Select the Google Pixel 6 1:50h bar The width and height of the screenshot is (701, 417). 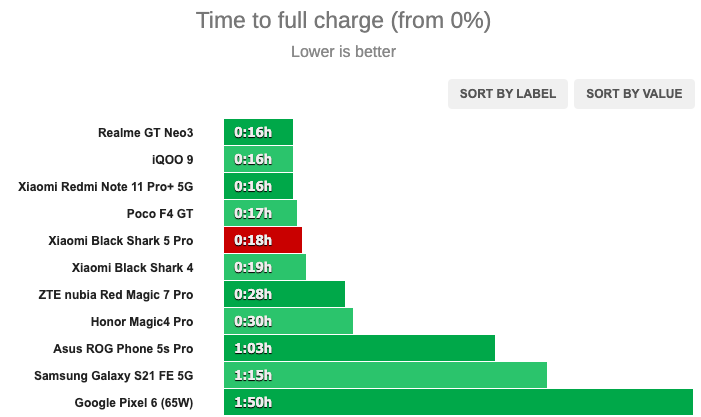[x=458, y=402]
